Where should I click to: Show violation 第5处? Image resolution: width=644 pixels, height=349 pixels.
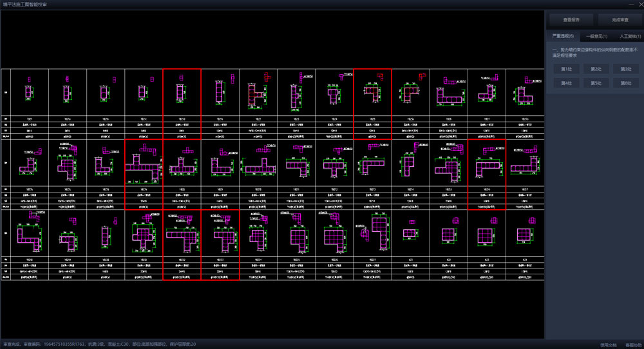click(596, 83)
